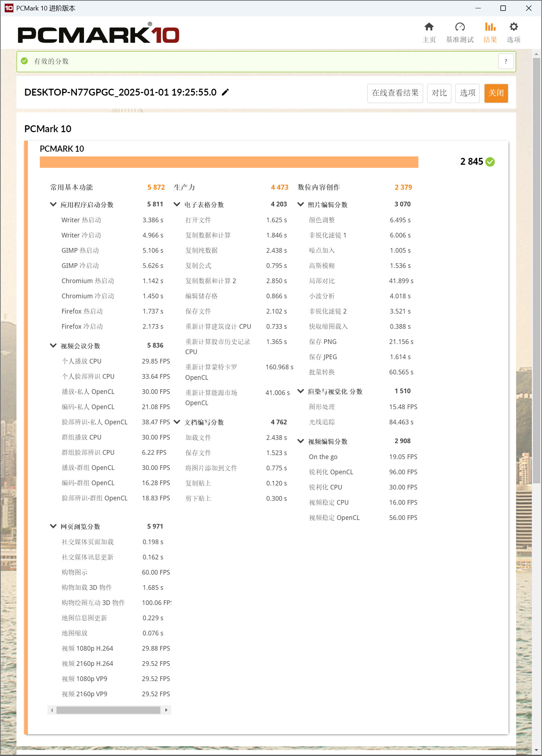Open the benchmark tests gauge icon

click(460, 27)
